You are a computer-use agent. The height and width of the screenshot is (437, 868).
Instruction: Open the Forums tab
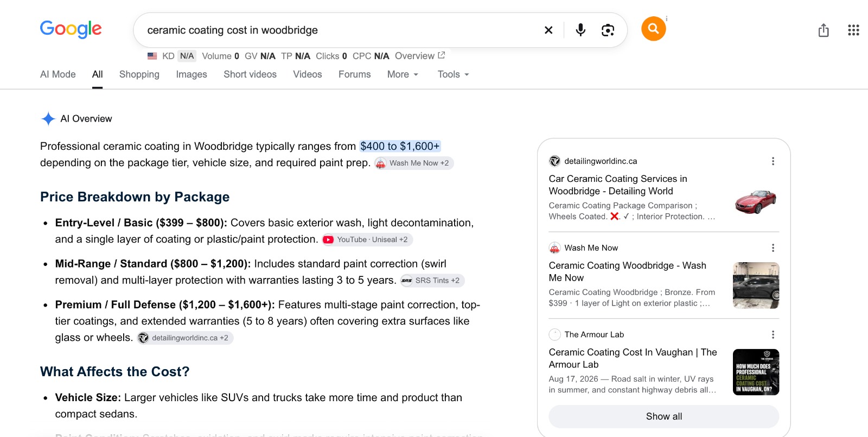pos(355,74)
